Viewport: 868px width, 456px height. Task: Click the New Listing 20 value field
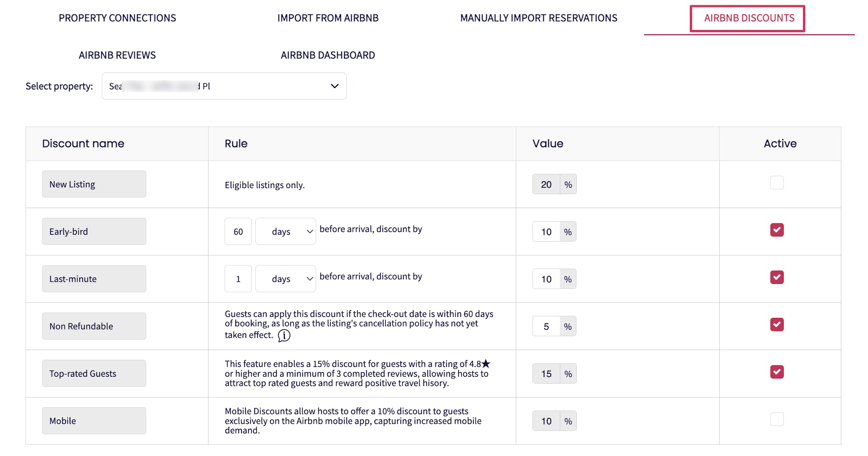tap(546, 184)
